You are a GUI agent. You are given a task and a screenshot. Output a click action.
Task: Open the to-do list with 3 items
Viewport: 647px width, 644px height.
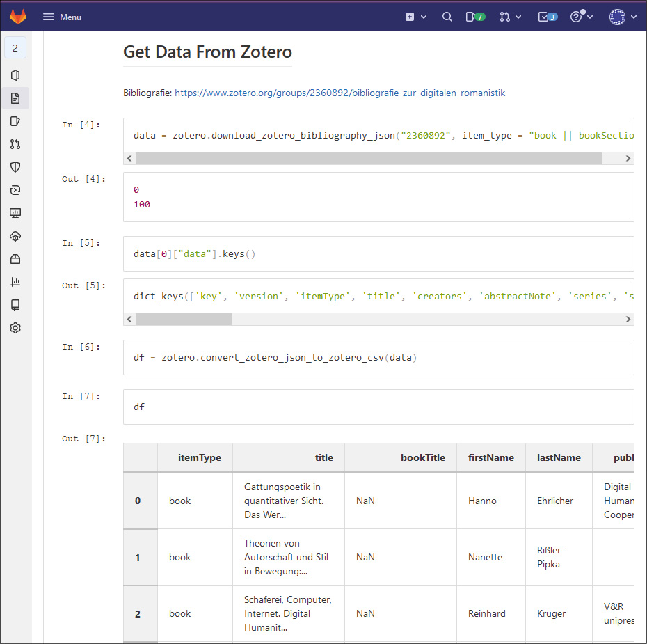pos(548,17)
